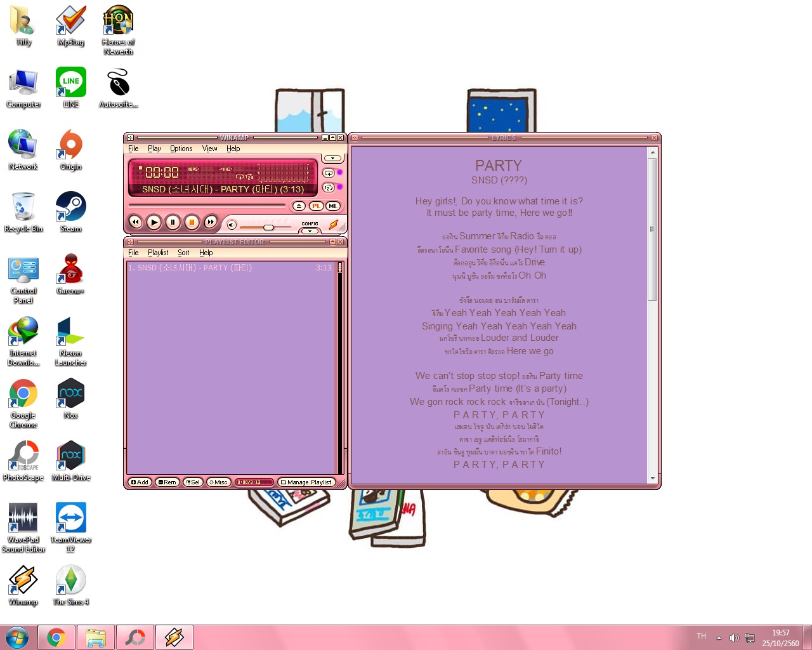This screenshot has height=650, width=812.
Task: Click the song seek bar in Winamp
Action: click(207, 206)
